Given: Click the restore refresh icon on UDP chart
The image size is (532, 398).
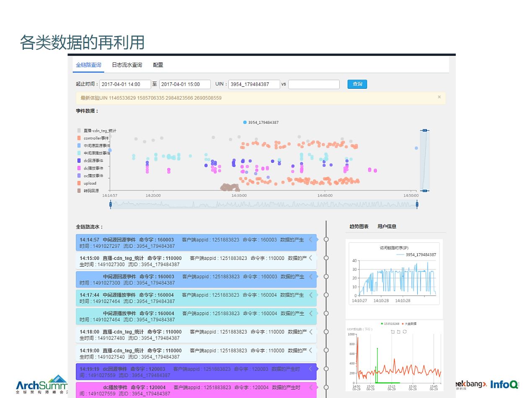Looking at the screenshot, I should [405, 332].
